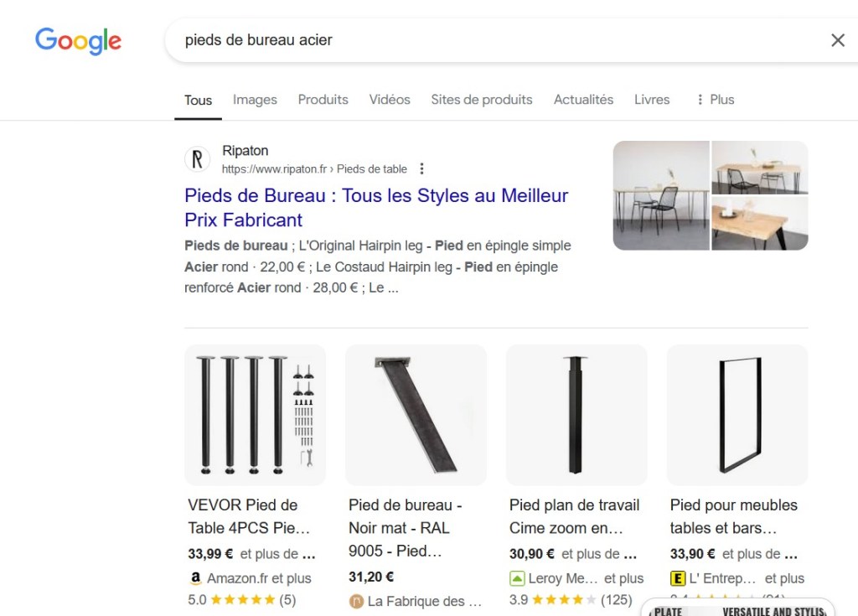
Task: Click in the search input field
Action: (486, 40)
